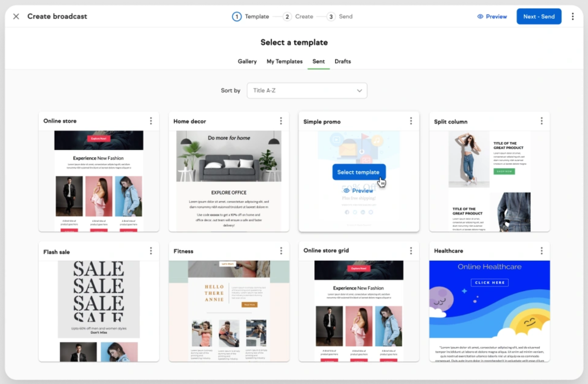Image resolution: width=588 pixels, height=384 pixels.
Task: Click the Create broadcast heading text
Action: 57,16
